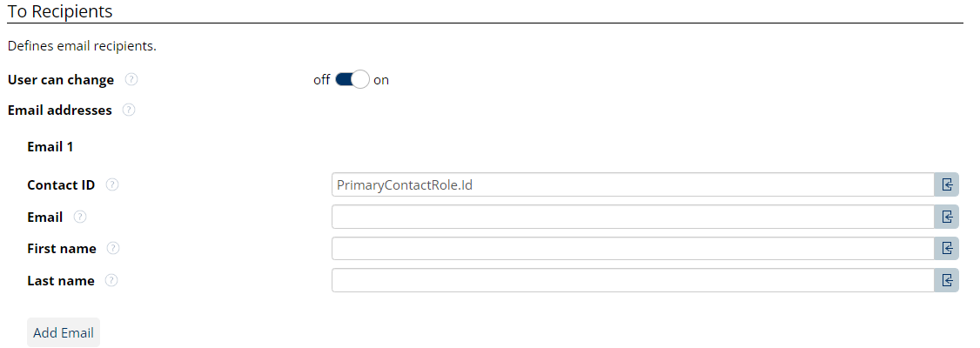This screenshot has height=348, width=980.
Task: Open field picker icon for Last name
Action: [947, 280]
